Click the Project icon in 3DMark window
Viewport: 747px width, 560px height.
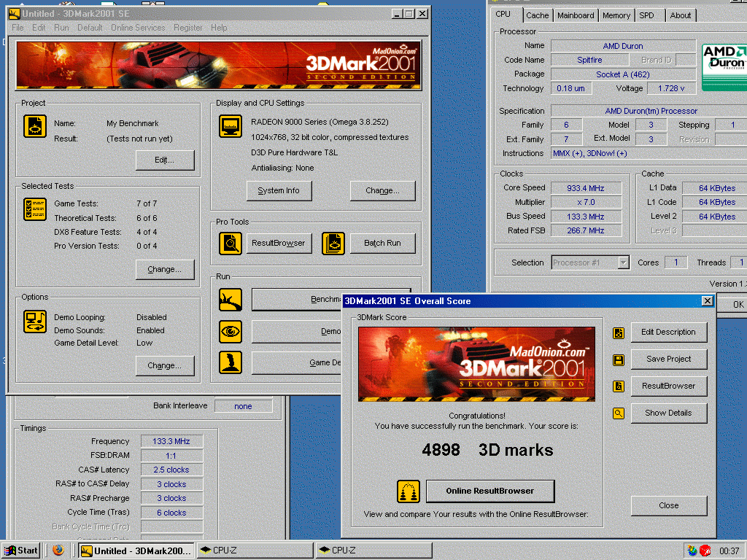(x=35, y=127)
